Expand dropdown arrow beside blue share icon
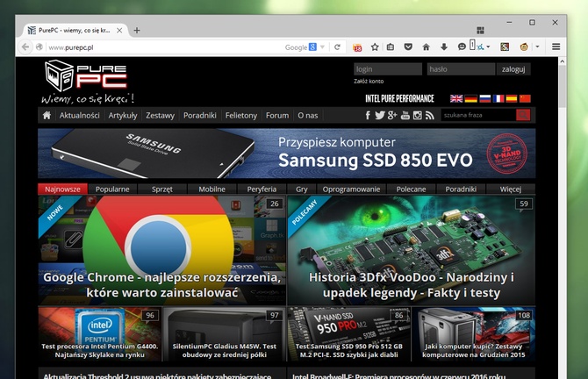588x379 pixels. click(488, 47)
